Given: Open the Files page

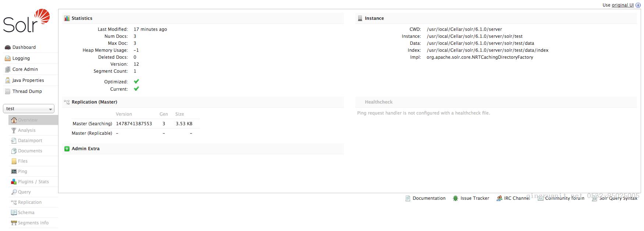Looking at the screenshot, I should pyautogui.click(x=23, y=161).
